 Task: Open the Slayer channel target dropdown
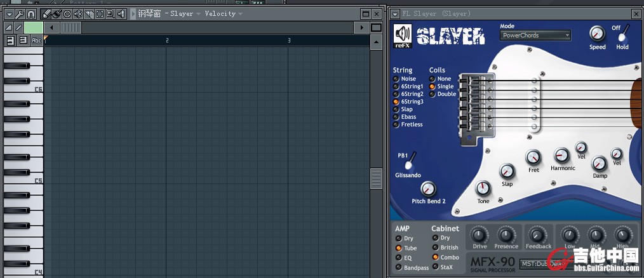pyautogui.click(x=199, y=13)
